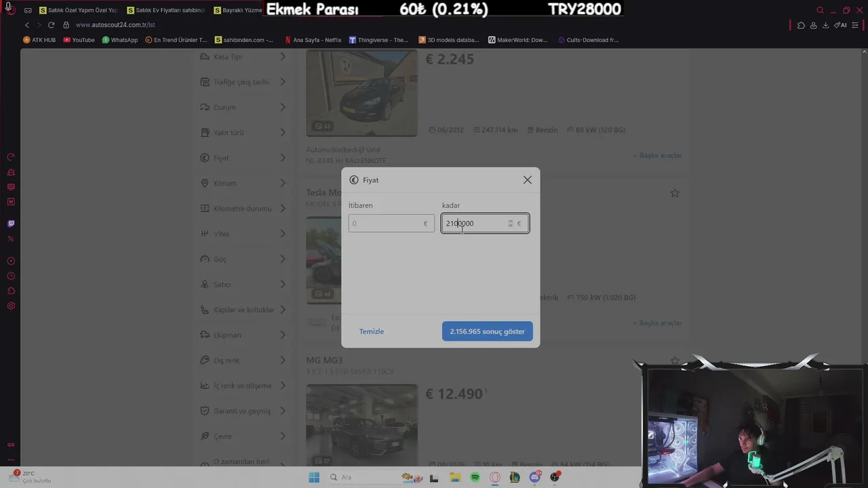
Task: Open extensions in Opera sidebar
Action: point(11,291)
